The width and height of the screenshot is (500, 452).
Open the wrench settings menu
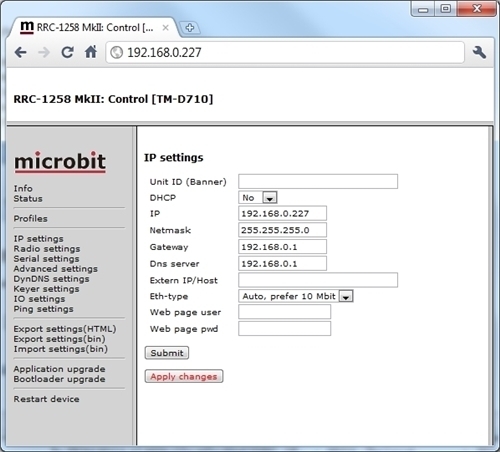click(479, 52)
